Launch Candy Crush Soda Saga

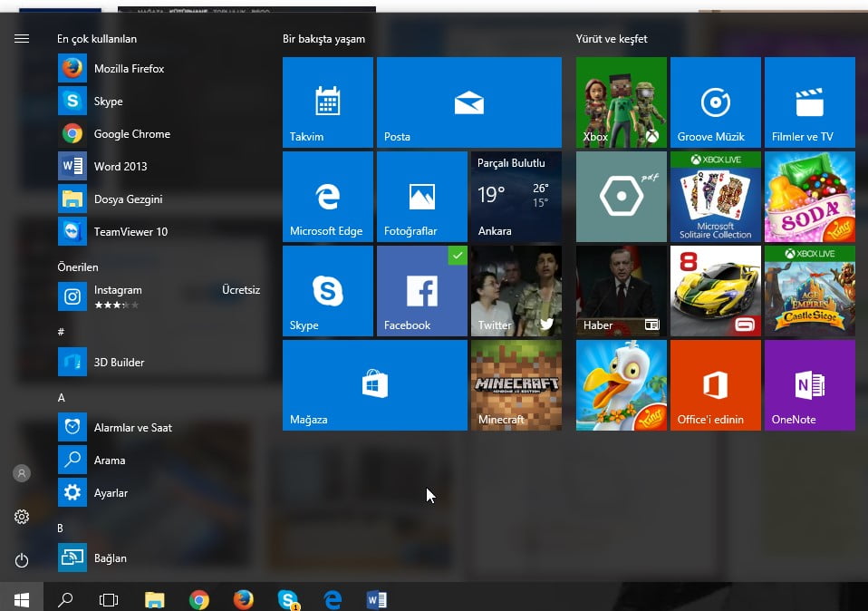tap(809, 196)
